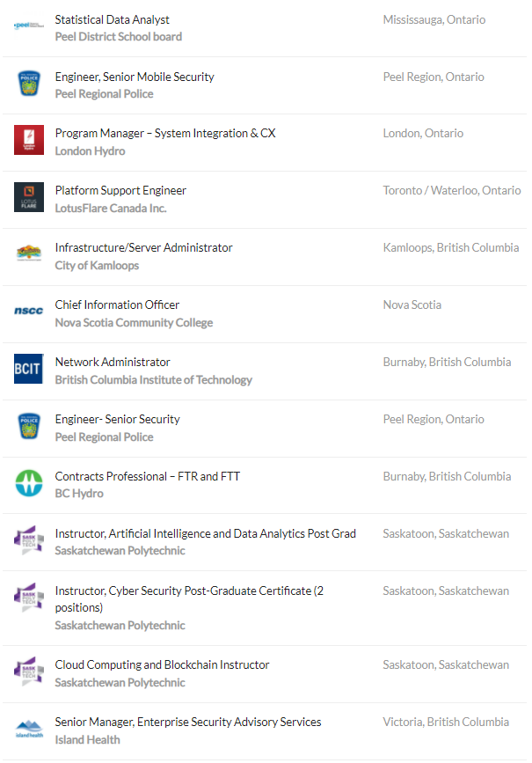Click police badge logo beside Senior Mobile Security job
This screenshot has height=763, width=532.
(29, 84)
